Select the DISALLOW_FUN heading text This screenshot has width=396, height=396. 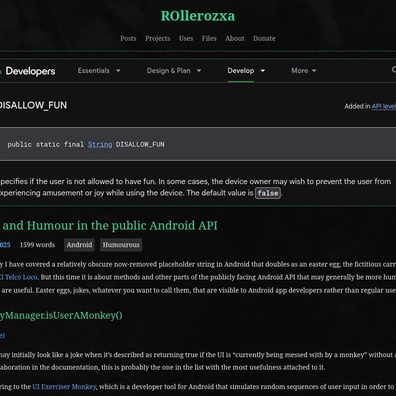[33, 105]
